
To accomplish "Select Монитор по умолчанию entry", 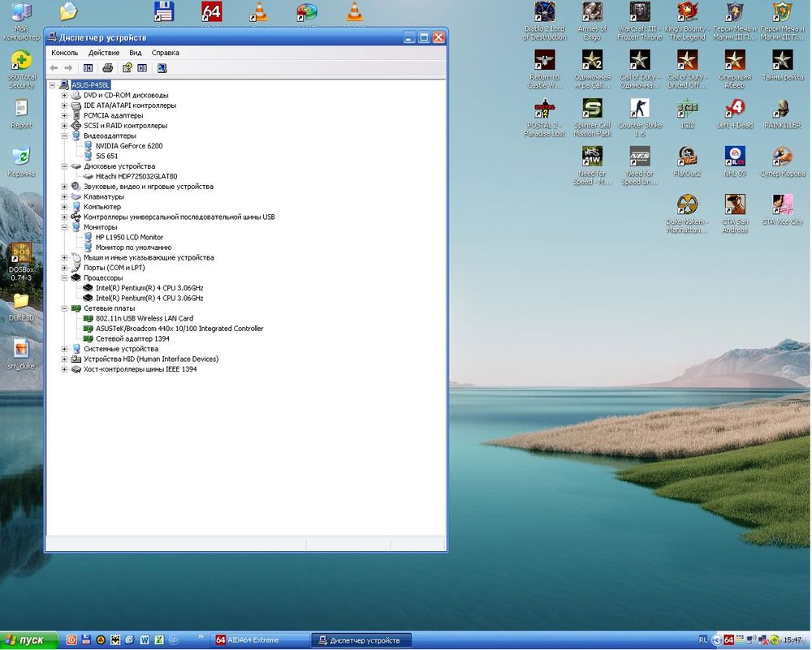I will coord(134,248).
